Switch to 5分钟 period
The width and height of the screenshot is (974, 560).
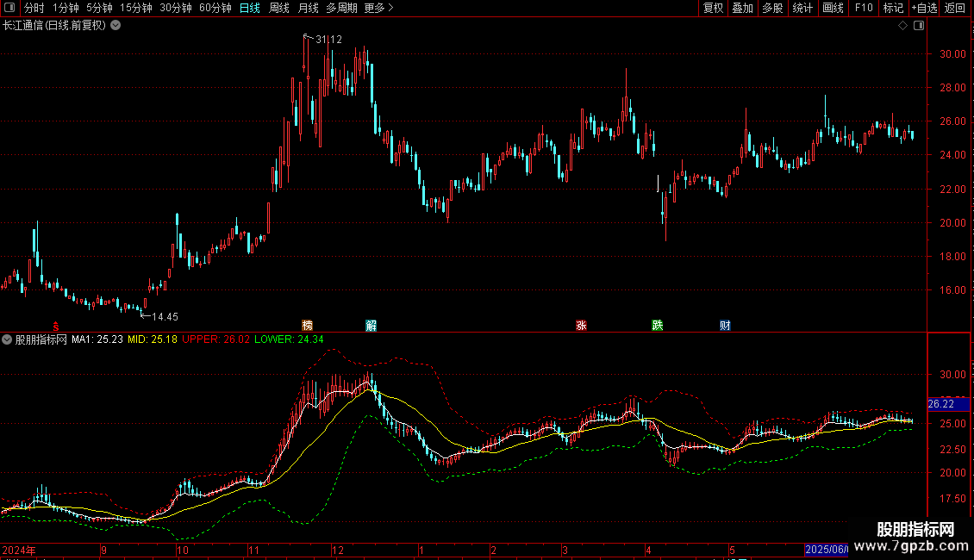click(99, 8)
